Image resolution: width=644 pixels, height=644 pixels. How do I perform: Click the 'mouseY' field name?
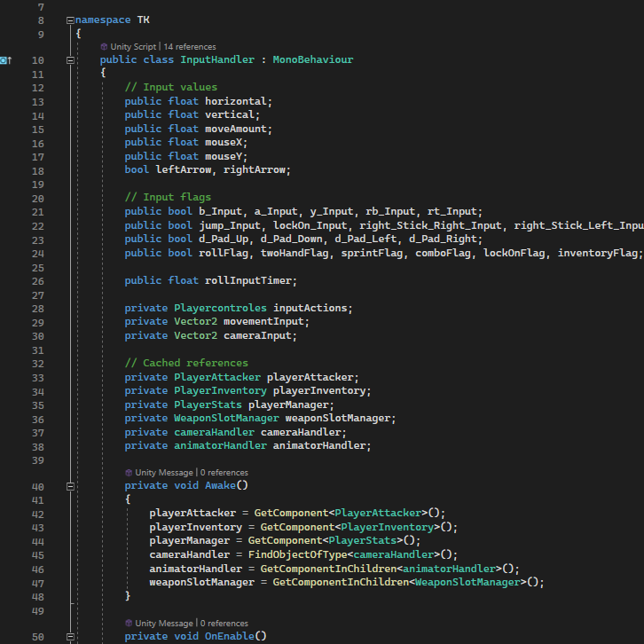tap(224, 156)
